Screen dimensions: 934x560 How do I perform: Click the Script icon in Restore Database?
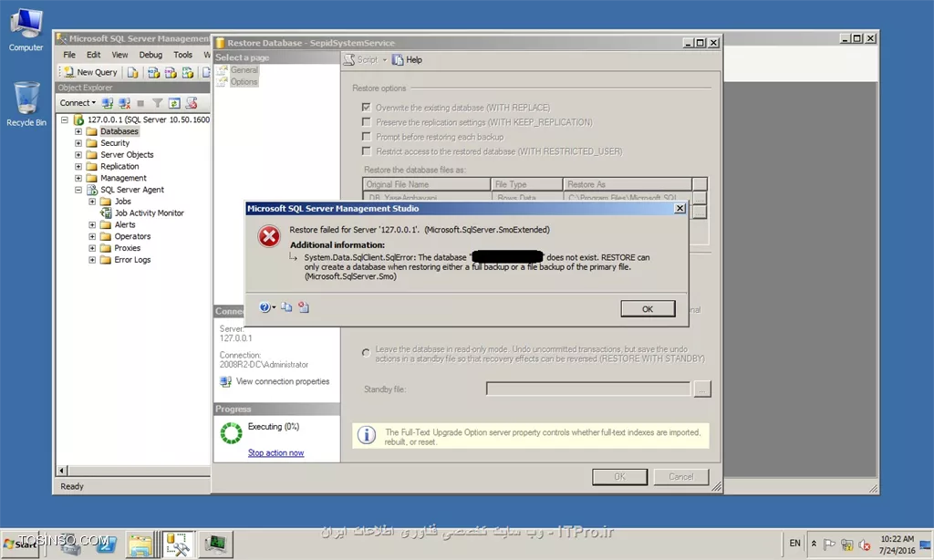[349, 59]
